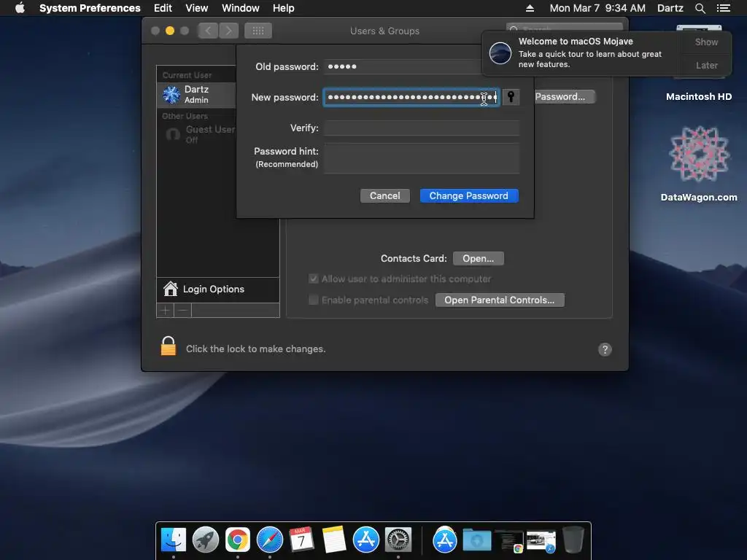Open the Help menu
This screenshot has height=560, width=747.
(284, 8)
